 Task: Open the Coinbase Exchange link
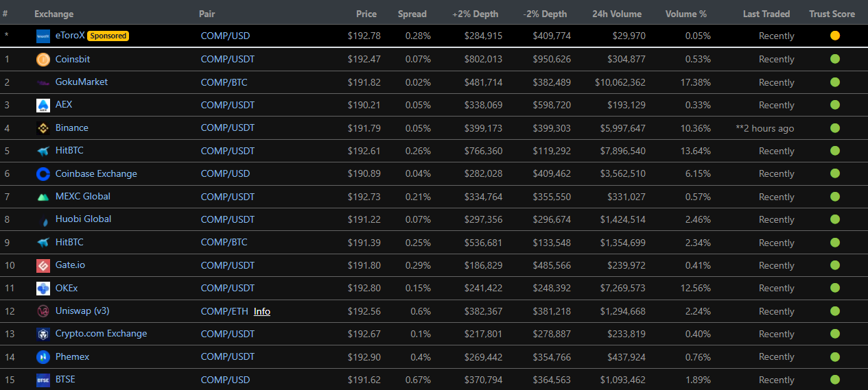pos(96,173)
